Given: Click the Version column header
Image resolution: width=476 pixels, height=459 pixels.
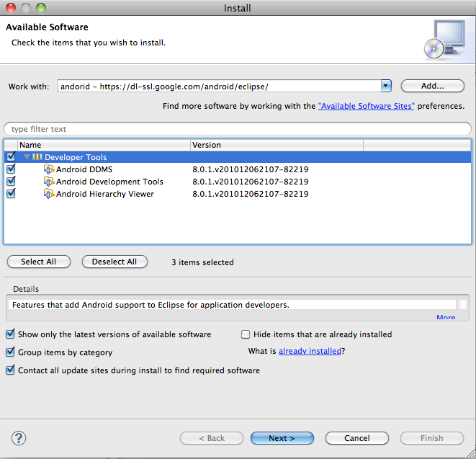Looking at the screenshot, I should [x=277, y=145].
